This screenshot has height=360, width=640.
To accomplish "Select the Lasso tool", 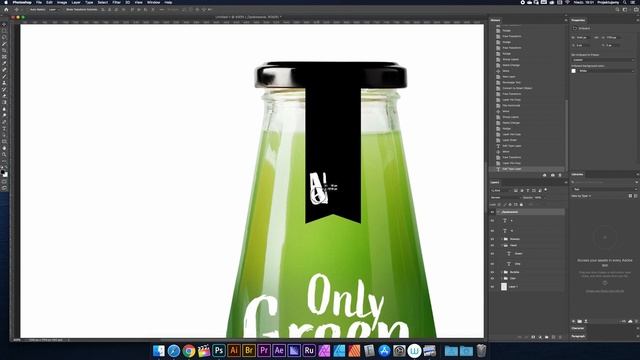I will point(4,37).
